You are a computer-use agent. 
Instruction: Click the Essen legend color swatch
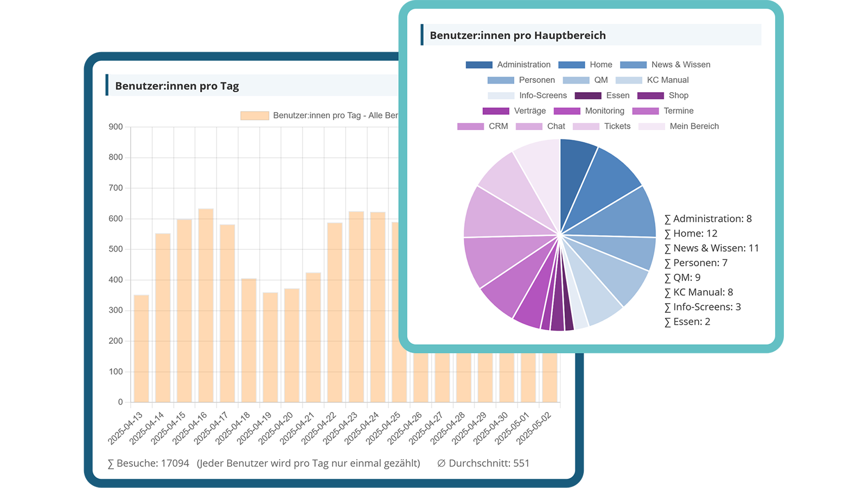click(x=588, y=95)
